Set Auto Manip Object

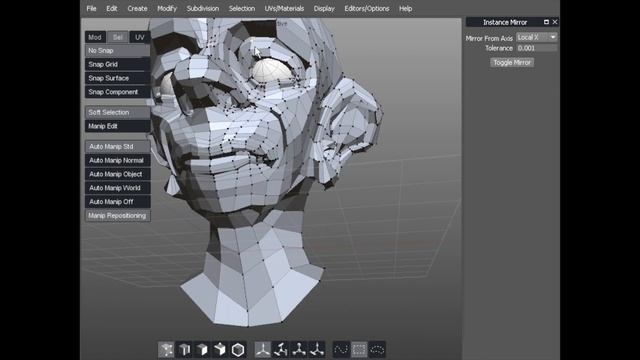pos(118,174)
